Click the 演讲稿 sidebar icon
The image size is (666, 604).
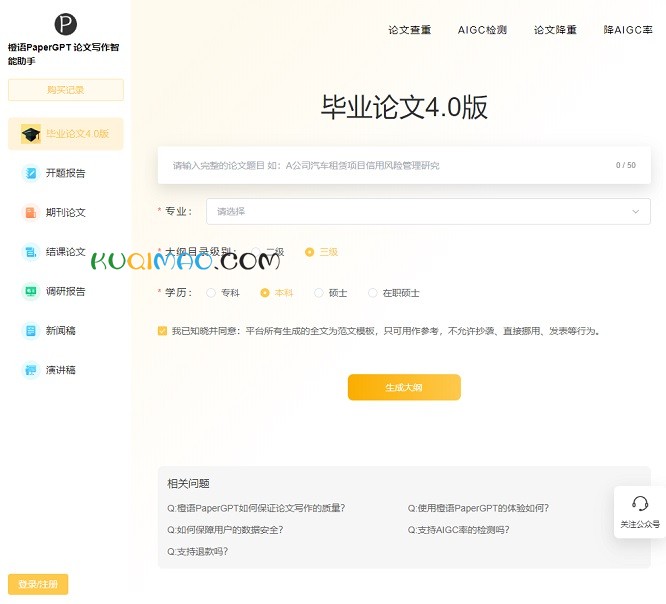click(x=31, y=370)
